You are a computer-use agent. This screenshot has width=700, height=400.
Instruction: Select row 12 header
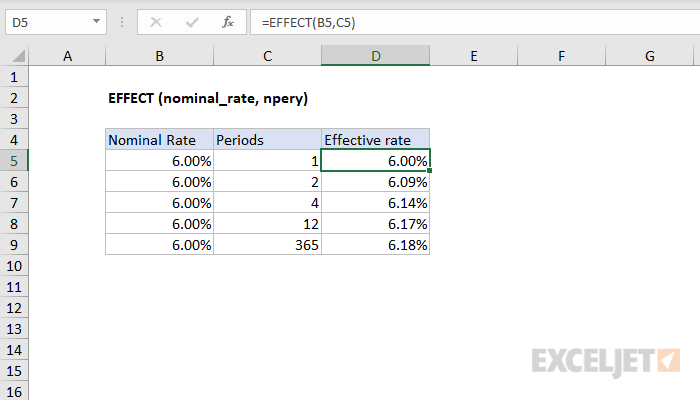14,308
